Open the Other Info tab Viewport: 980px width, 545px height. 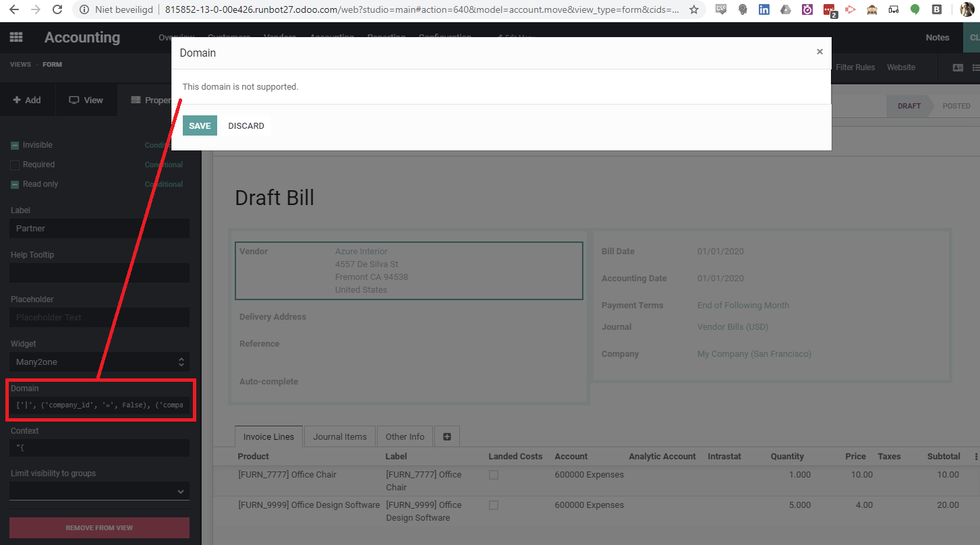click(404, 436)
